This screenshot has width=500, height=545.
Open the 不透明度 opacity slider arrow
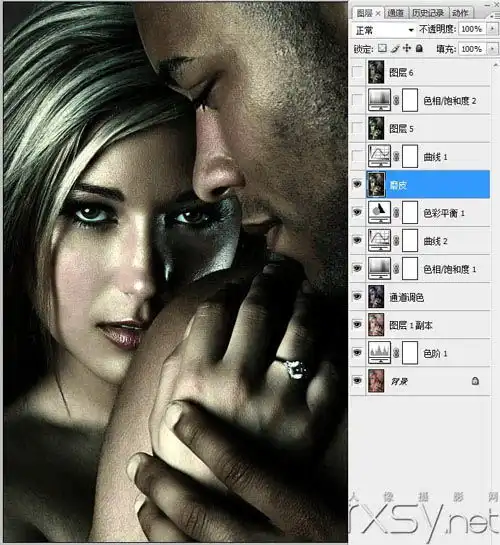click(492, 29)
